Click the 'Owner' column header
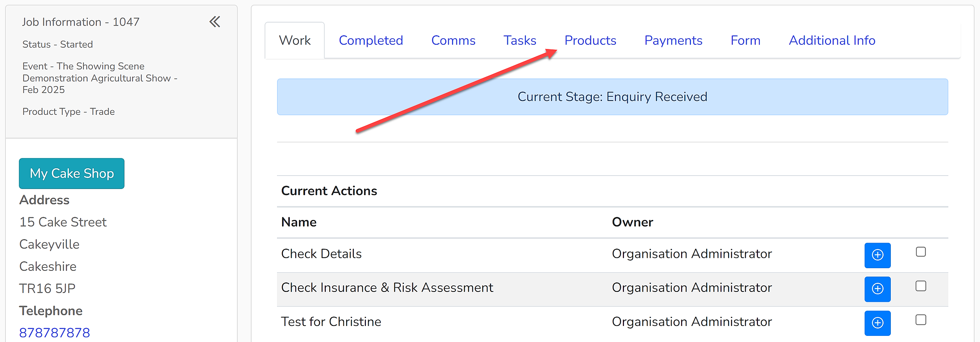This screenshot has height=342, width=980. pos(632,222)
